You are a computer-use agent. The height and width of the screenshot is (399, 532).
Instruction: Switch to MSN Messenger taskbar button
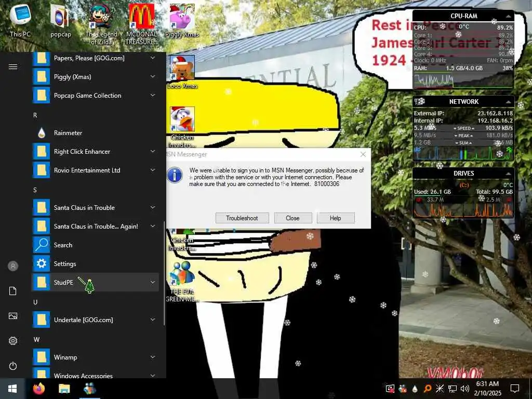click(x=89, y=389)
